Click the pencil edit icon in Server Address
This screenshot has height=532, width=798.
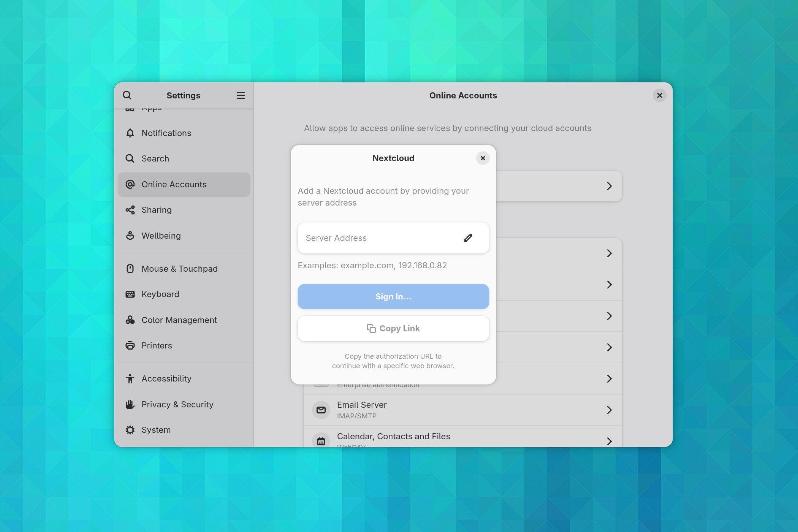(x=468, y=238)
